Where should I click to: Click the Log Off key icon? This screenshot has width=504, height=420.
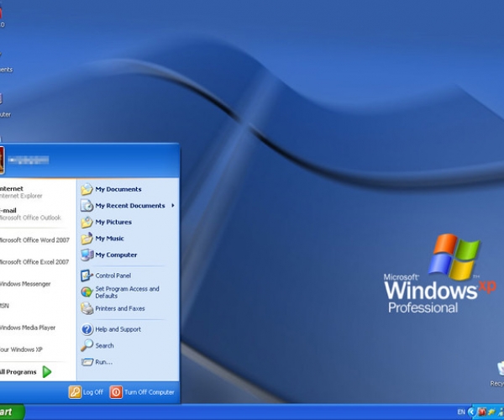tap(75, 392)
